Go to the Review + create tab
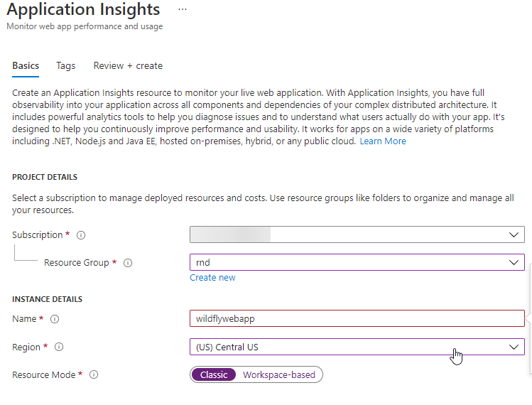 pyautogui.click(x=128, y=65)
